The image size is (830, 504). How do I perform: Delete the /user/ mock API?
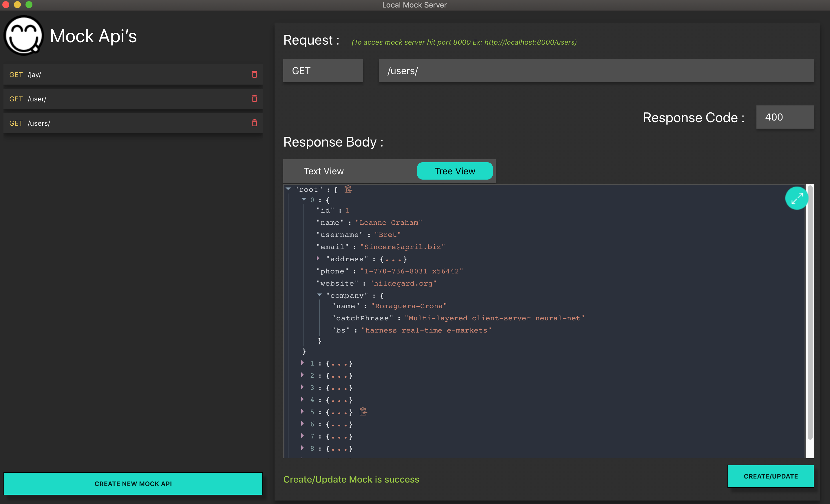(x=254, y=99)
